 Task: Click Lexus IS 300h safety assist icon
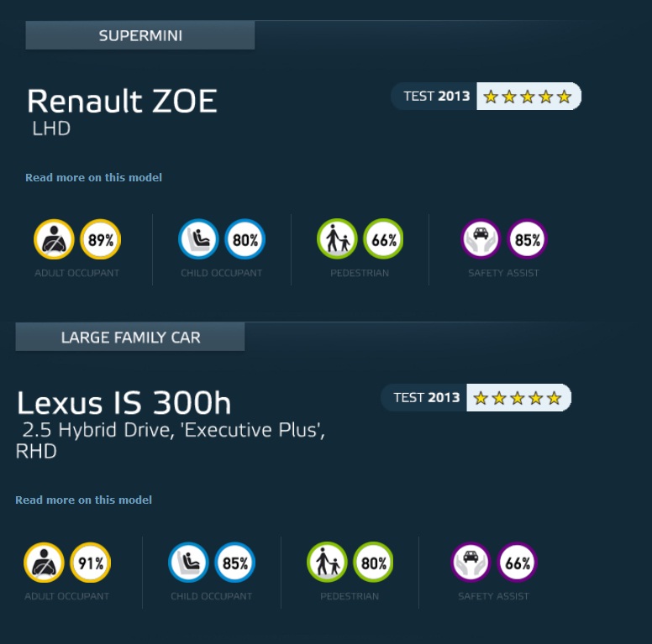471,563
